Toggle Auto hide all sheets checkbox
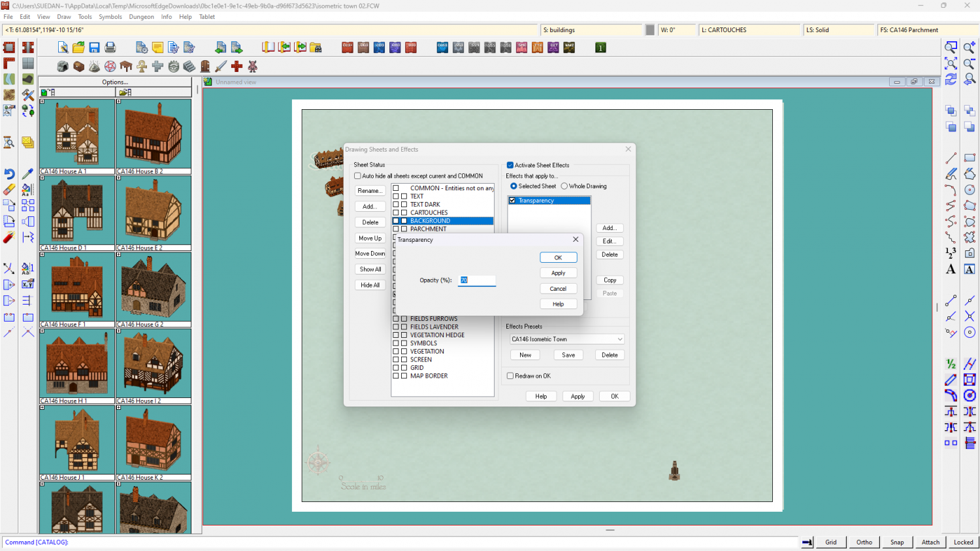This screenshot has height=551, width=980. pyautogui.click(x=357, y=176)
